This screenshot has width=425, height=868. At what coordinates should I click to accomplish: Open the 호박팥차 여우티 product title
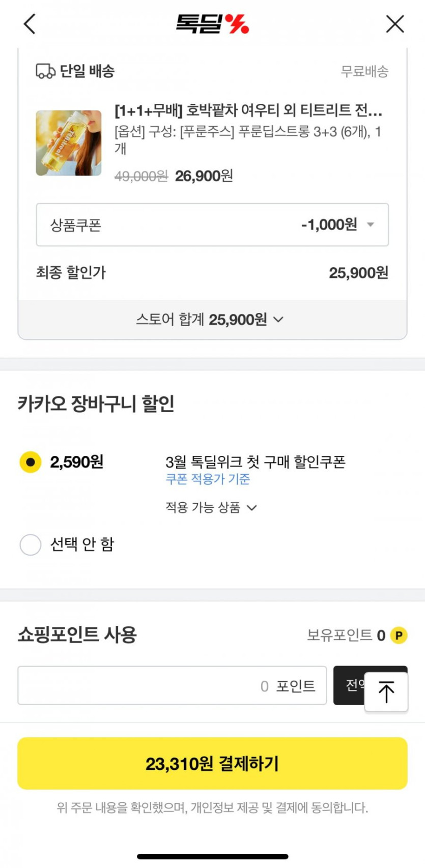[248, 110]
